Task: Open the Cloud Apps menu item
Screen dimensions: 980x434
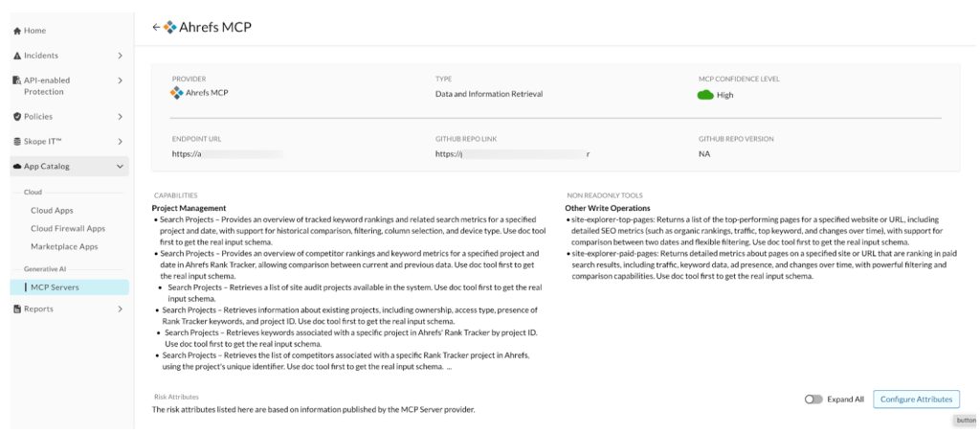Action: coord(52,211)
